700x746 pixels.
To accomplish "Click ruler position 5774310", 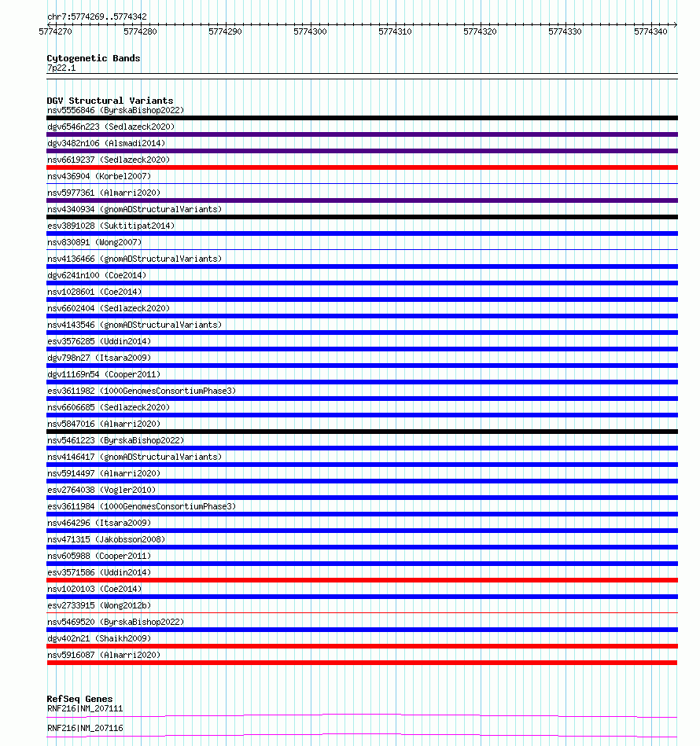I will 395,31.
